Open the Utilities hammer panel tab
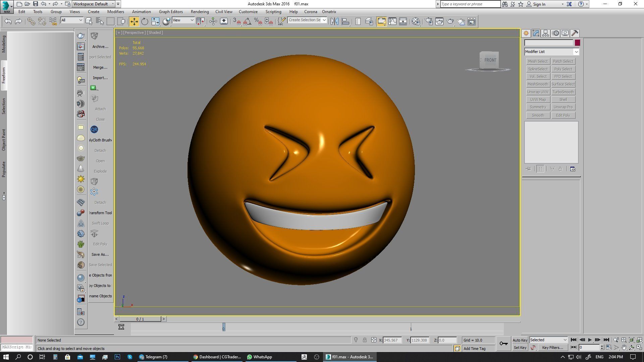Screen dimensions: 644x362 tap(575, 33)
